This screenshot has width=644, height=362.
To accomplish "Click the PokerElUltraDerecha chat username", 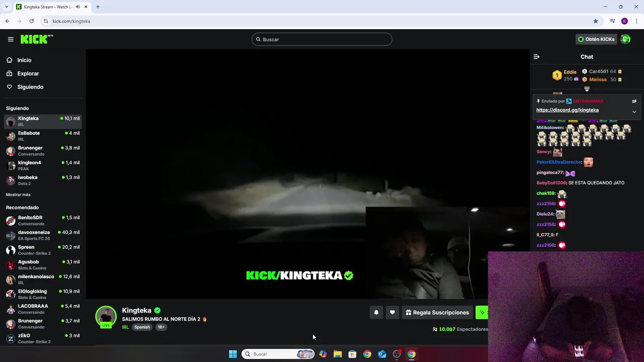I will [558, 162].
